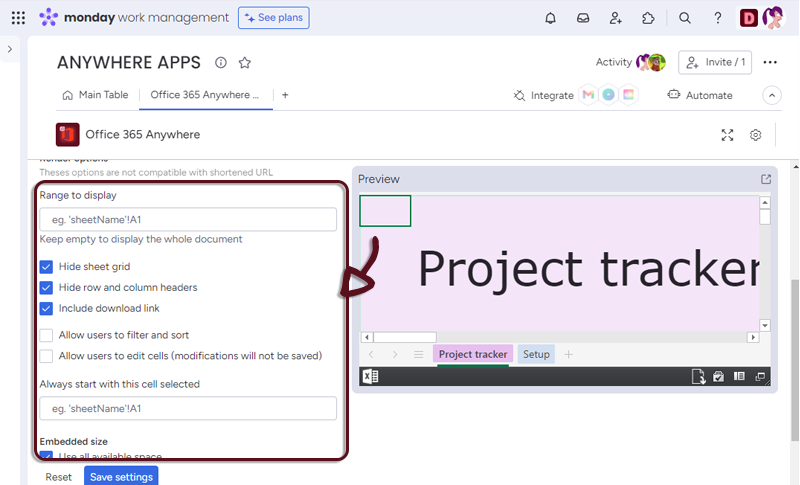Click the invite members person icon
Viewport: 800px width, 485px height.
point(616,18)
